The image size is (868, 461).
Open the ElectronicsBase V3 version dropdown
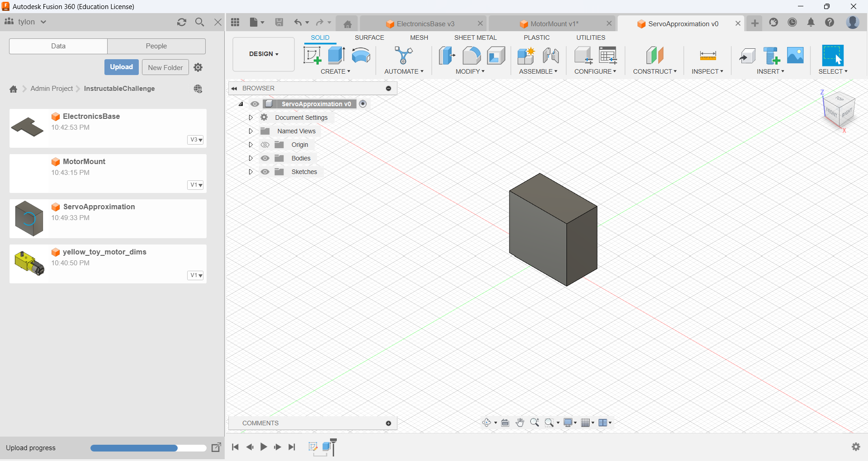tap(196, 140)
